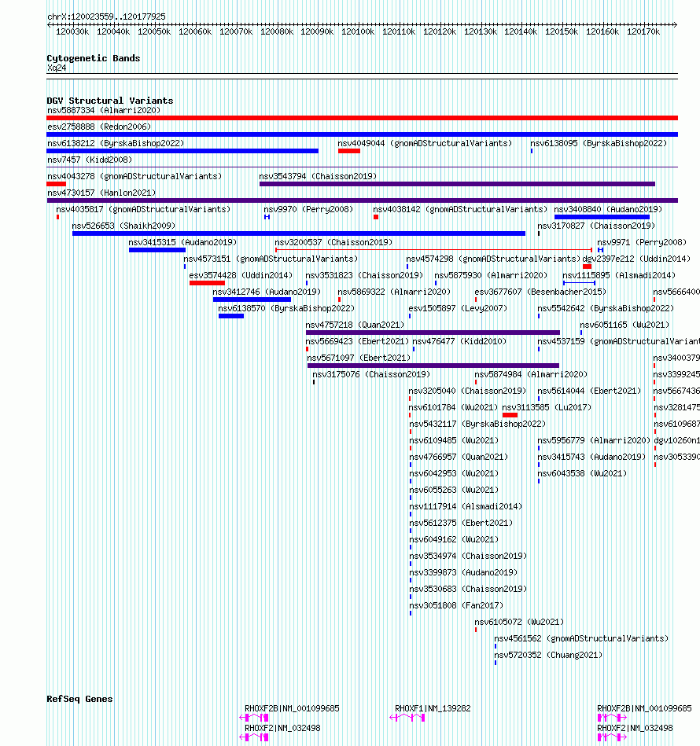
Task: Select nsv5956779 (Almarri2020) variant label
Action: pyautogui.click(x=594, y=440)
